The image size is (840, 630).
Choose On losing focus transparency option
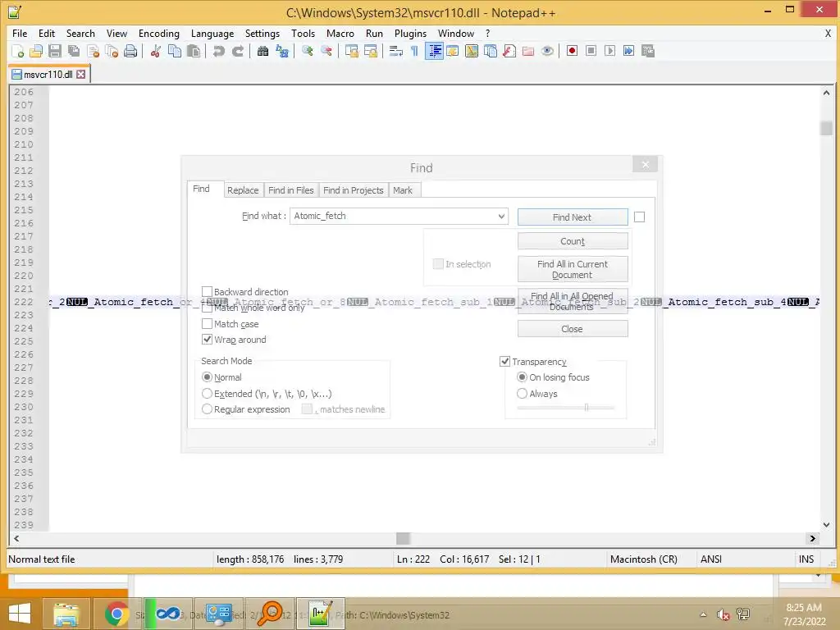(522, 377)
